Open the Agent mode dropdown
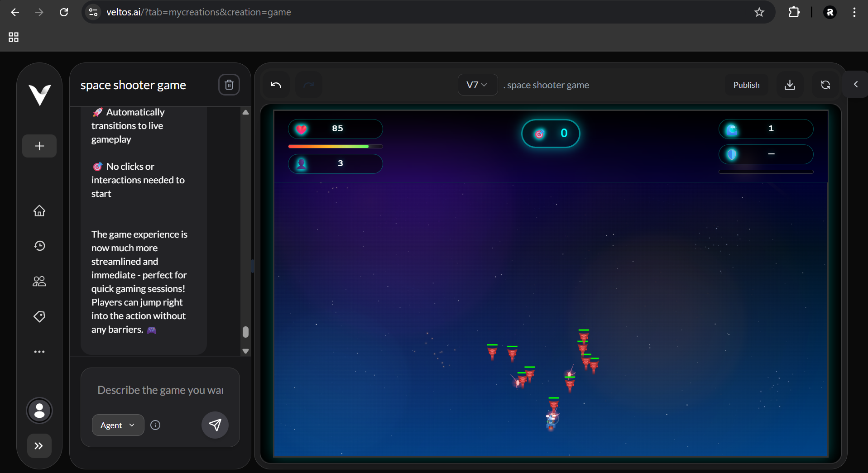This screenshot has width=868, height=473. pos(118,425)
